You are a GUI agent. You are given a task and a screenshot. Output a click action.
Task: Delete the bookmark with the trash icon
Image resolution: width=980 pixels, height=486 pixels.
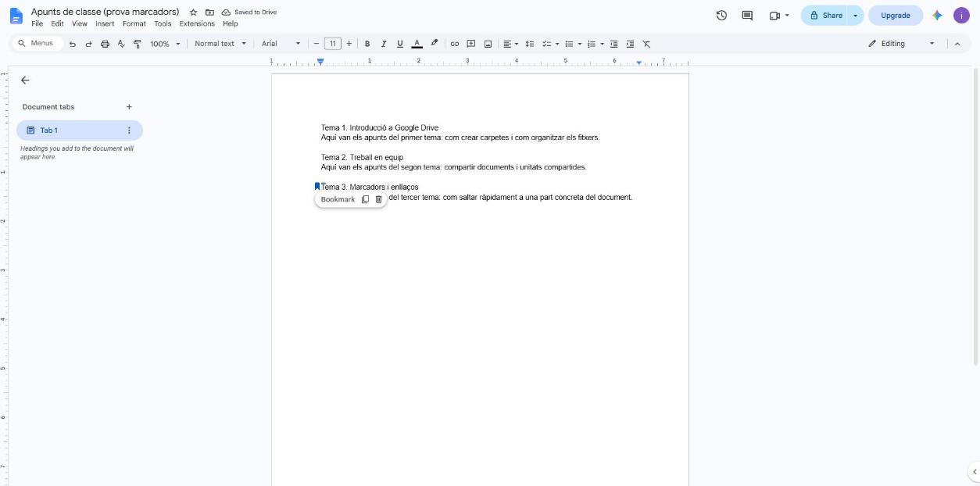(379, 199)
